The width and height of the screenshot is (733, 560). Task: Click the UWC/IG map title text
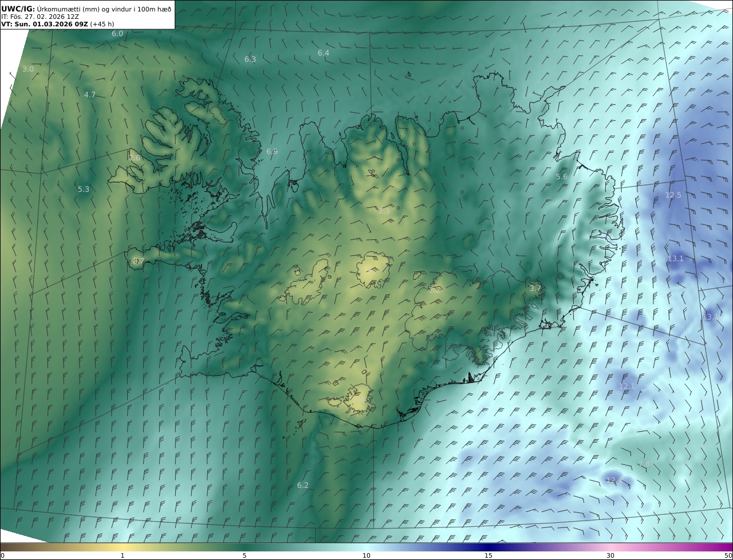pyautogui.click(x=86, y=9)
